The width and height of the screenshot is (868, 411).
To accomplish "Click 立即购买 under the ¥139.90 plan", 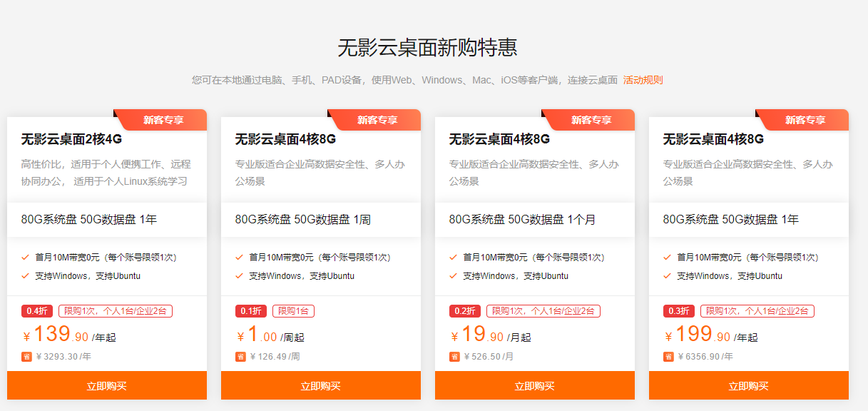I will [107, 386].
